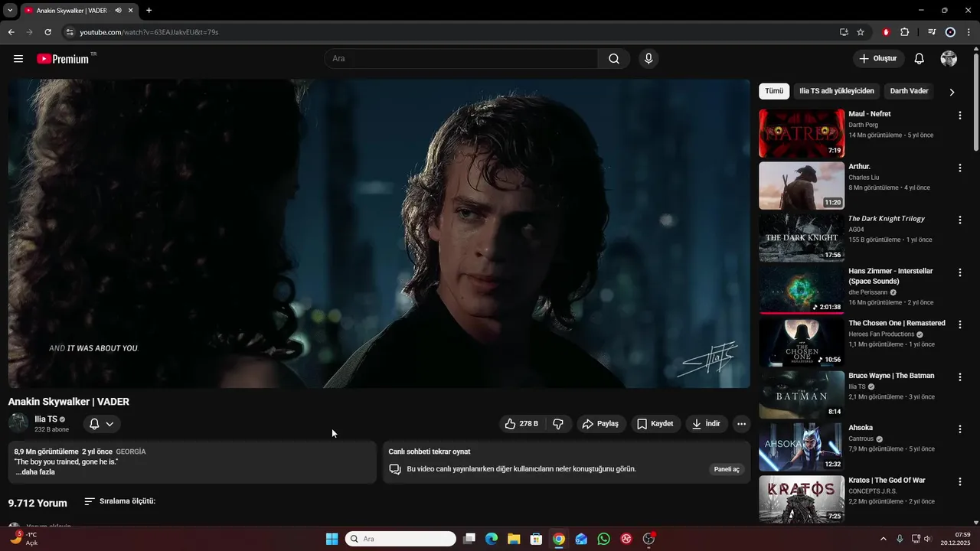The image size is (980, 551).
Task: Open The Chosen One | Remastered thumbnail
Action: pyautogui.click(x=802, y=343)
